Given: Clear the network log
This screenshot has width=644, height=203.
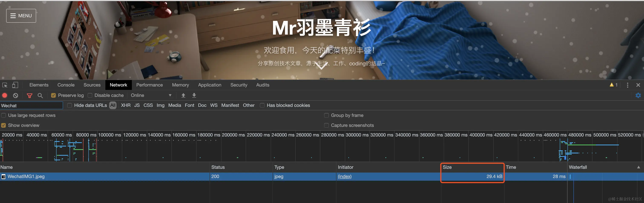Looking at the screenshot, I should [16, 95].
